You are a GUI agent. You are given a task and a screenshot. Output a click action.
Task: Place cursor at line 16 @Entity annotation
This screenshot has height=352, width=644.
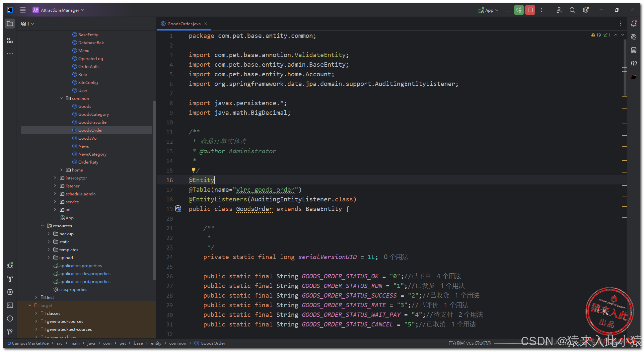click(x=202, y=180)
